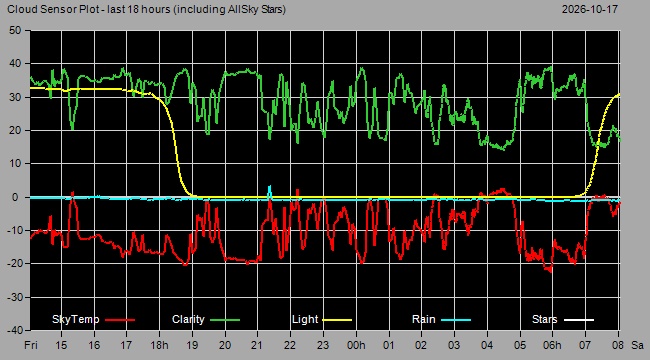Image resolution: width=650 pixels, height=360 pixels.
Task: Click the Fri day label on axis
Action: (31, 345)
